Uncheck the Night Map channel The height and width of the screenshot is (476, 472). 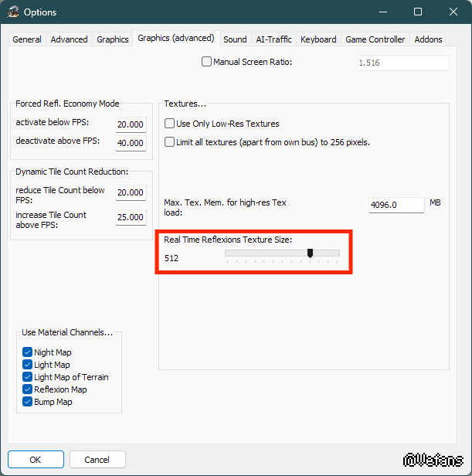tap(27, 352)
